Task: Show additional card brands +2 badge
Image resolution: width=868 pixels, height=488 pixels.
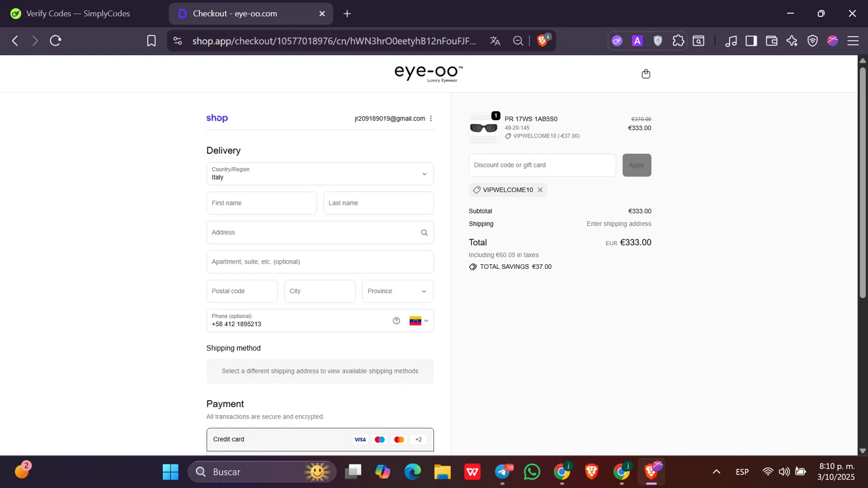Action: tap(418, 439)
